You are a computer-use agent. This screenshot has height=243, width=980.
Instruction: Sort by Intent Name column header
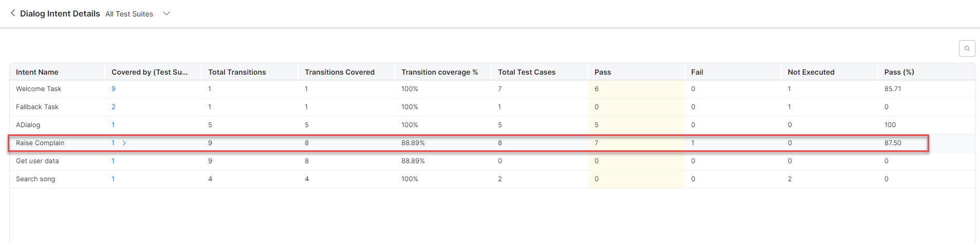tap(37, 72)
